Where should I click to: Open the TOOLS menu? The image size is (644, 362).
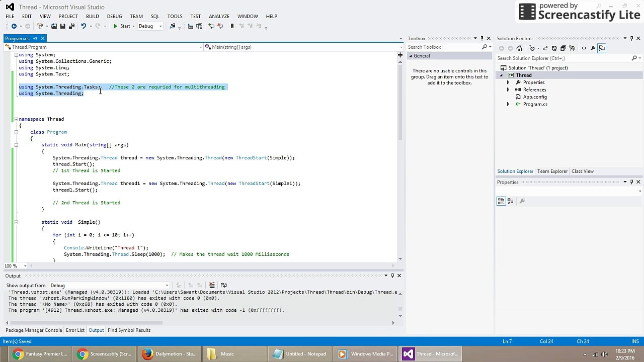(x=175, y=16)
